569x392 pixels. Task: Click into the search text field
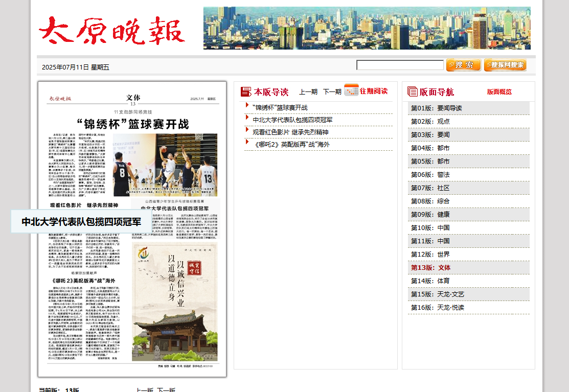coord(400,65)
